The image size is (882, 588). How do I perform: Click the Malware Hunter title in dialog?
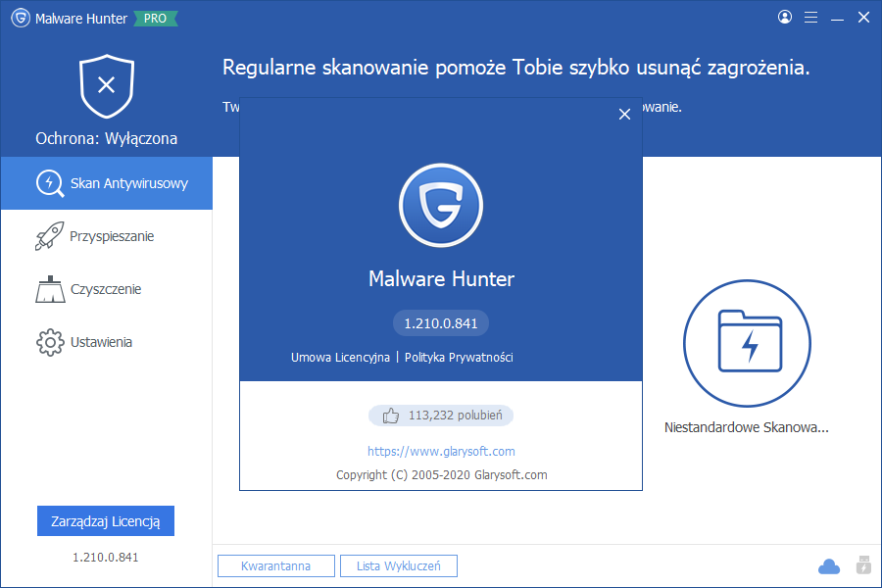[x=442, y=279]
